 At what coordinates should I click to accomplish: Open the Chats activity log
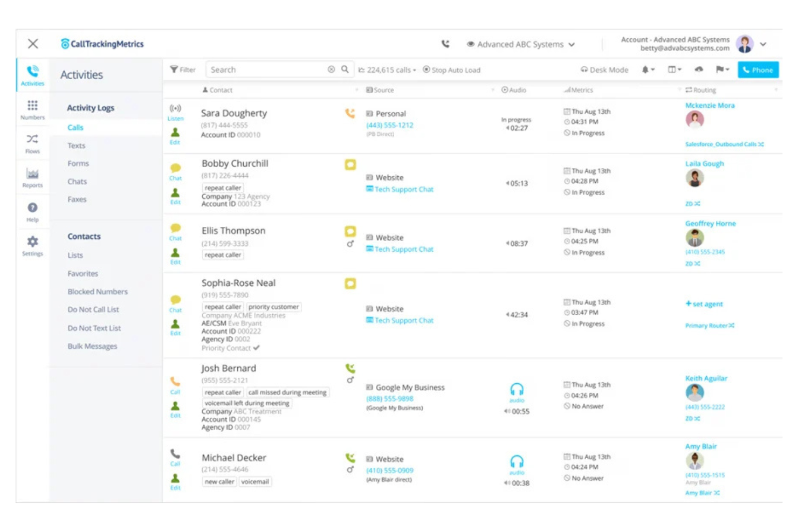point(77,181)
